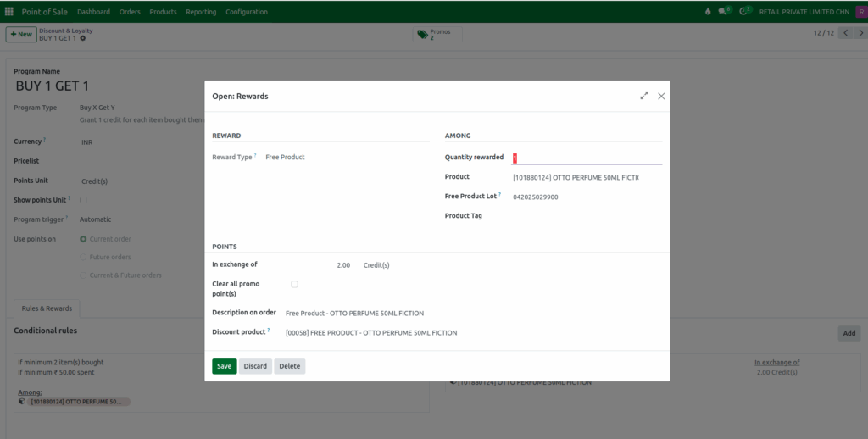Click the user avatar in top bar
868x439 pixels.
click(x=861, y=12)
